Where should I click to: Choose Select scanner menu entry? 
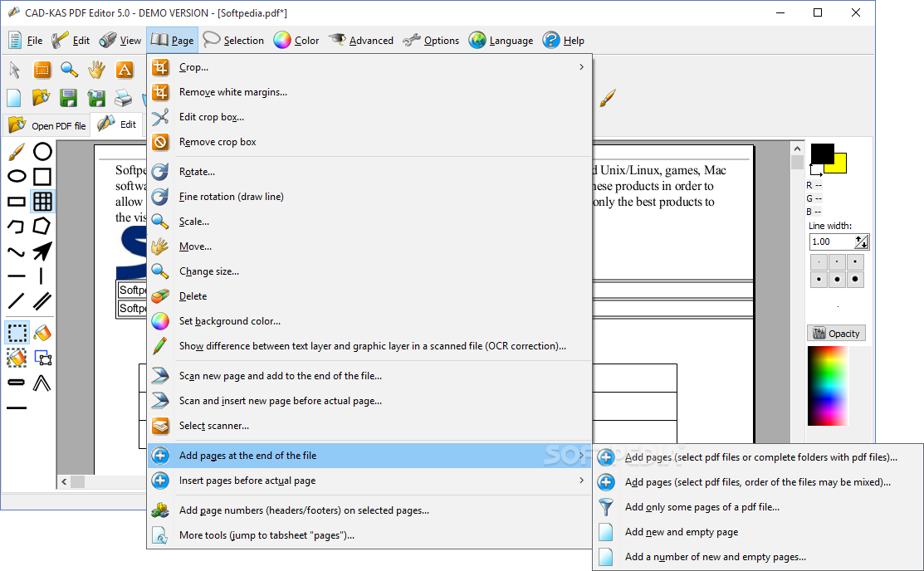pos(370,426)
